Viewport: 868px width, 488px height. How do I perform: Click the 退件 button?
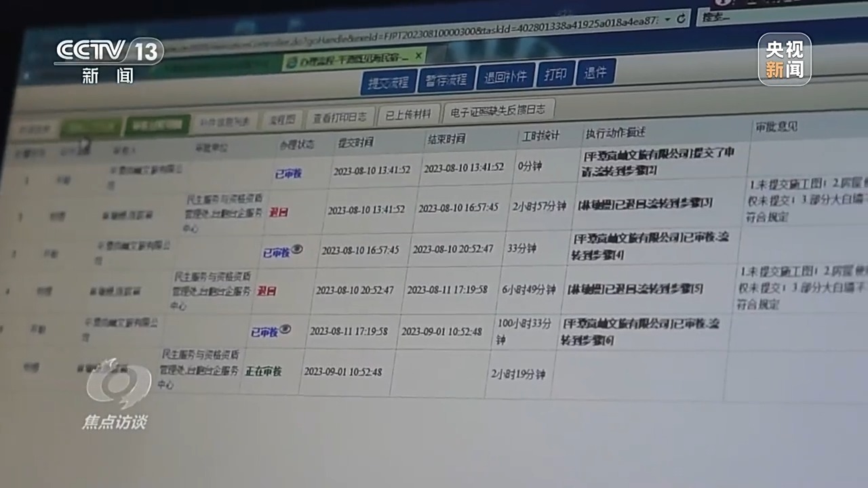click(595, 73)
